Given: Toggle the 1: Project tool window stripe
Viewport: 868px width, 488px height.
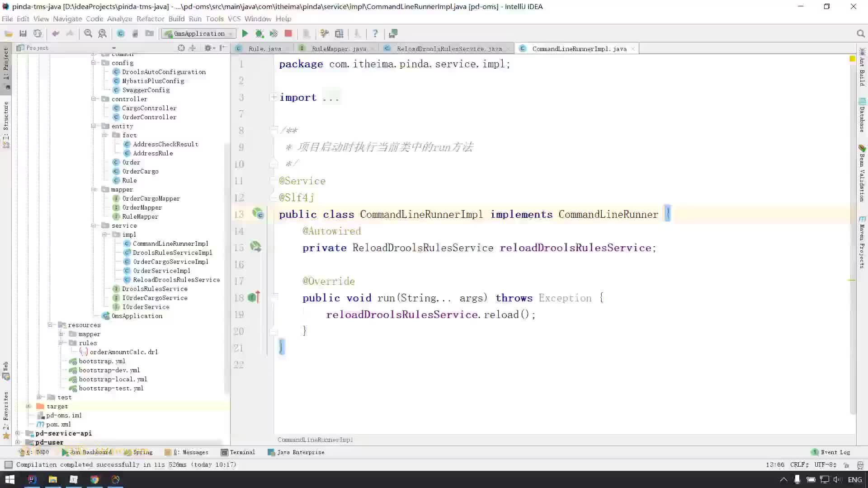Looking at the screenshot, I should [6, 68].
